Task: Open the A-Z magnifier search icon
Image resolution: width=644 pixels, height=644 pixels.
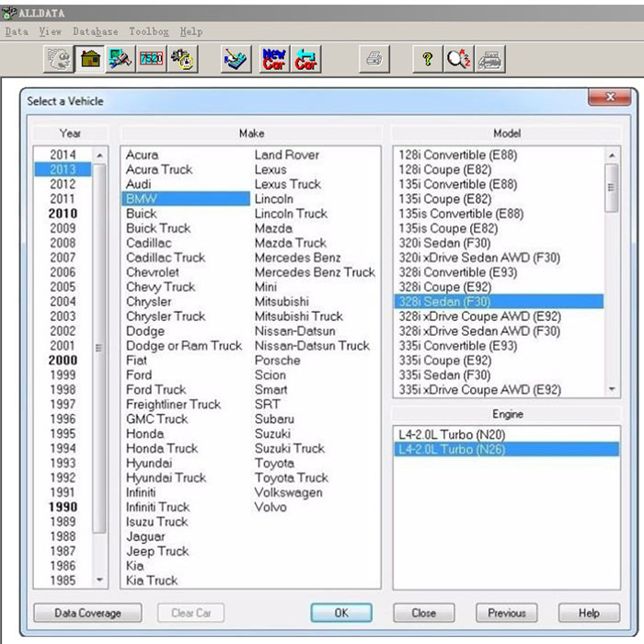Action: 459,59
